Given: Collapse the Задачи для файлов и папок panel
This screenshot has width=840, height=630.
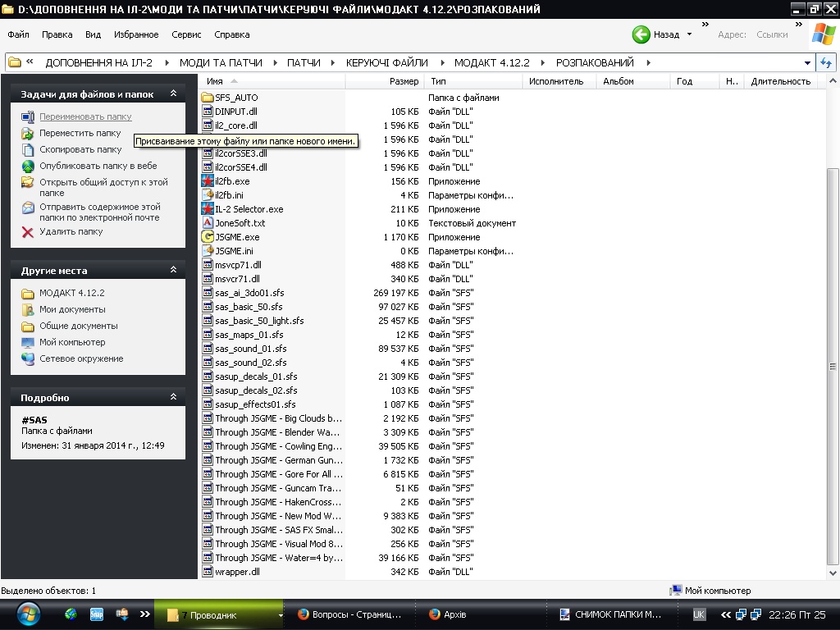Looking at the screenshot, I should click(174, 94).
